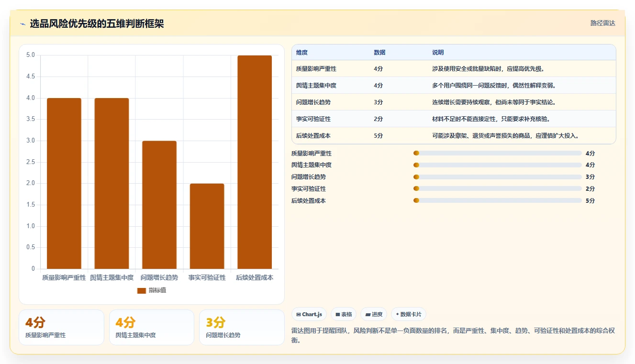Click the 数据 column header
The width and height of the screenshot is (635, 364).
tap(379, 53)
